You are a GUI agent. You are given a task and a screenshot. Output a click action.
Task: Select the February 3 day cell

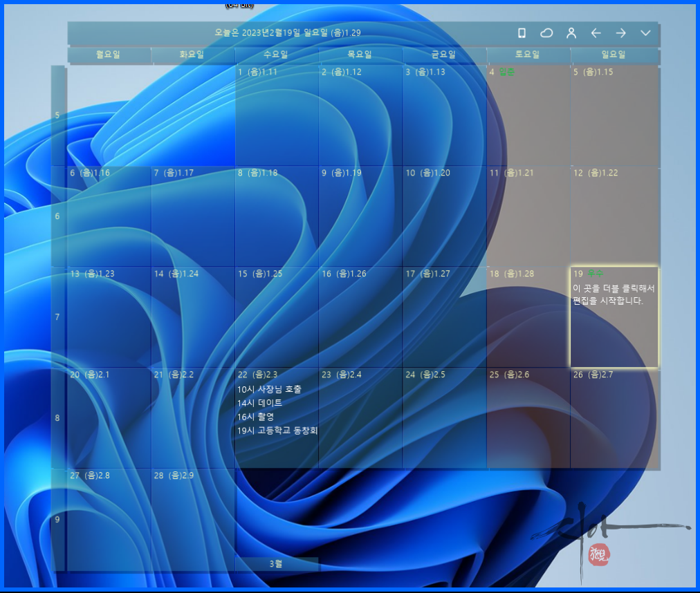point(445,115)
